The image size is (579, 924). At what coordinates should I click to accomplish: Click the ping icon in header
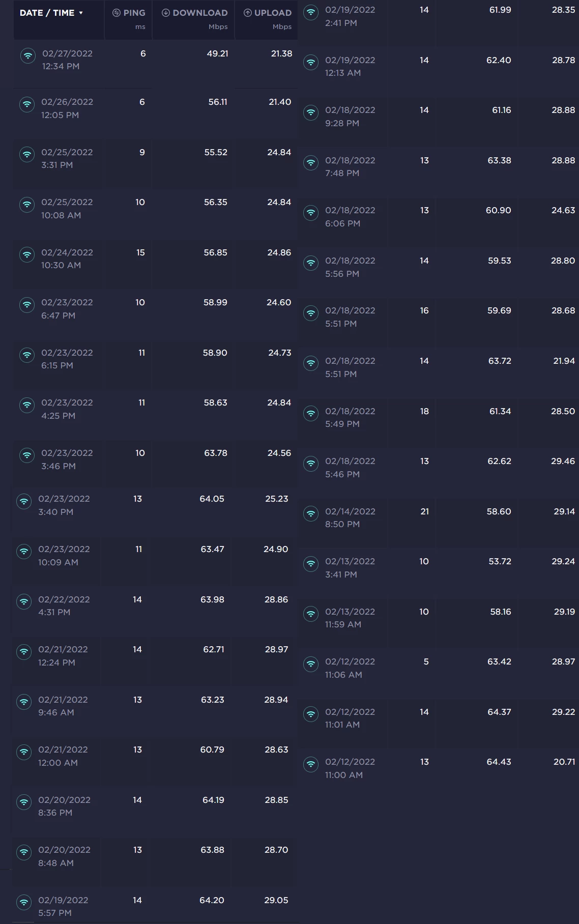116,13
